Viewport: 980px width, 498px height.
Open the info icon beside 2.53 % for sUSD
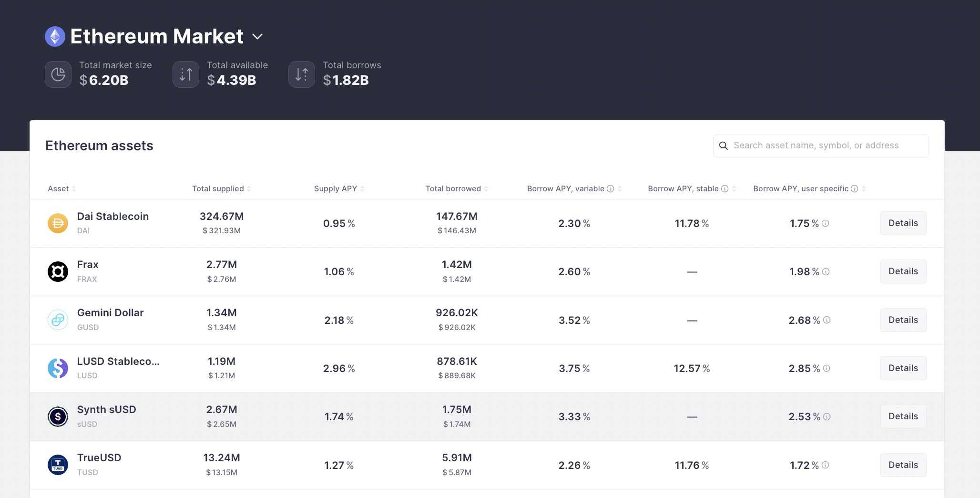[827, 417]
